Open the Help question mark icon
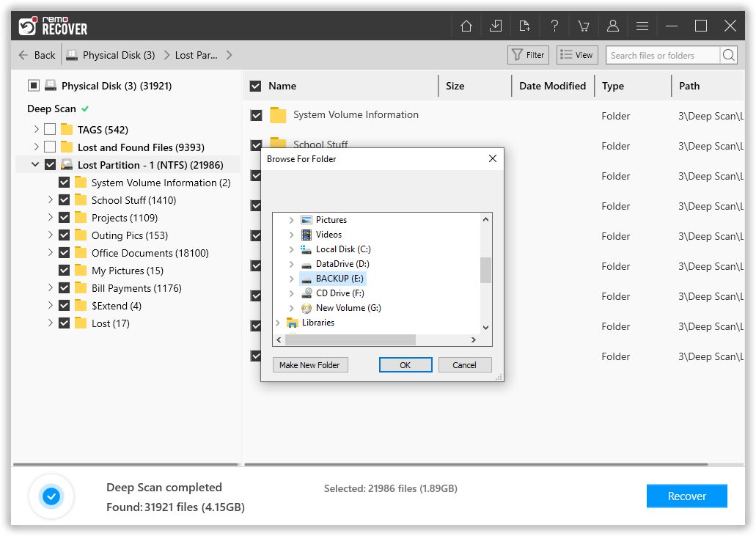The height and width of the screenshot is (536, 756). (x=554, y=25)
